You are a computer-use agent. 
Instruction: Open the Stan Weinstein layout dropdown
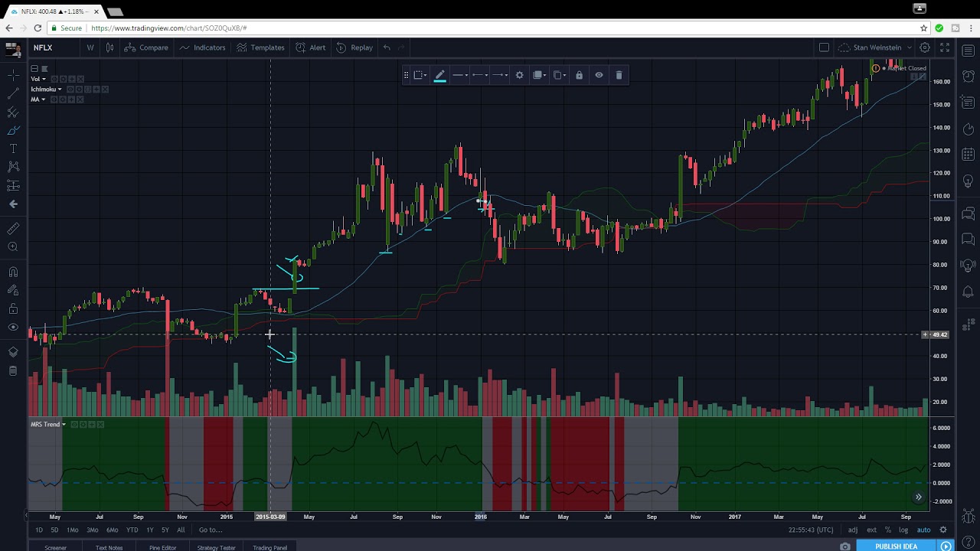coord(875,47)
